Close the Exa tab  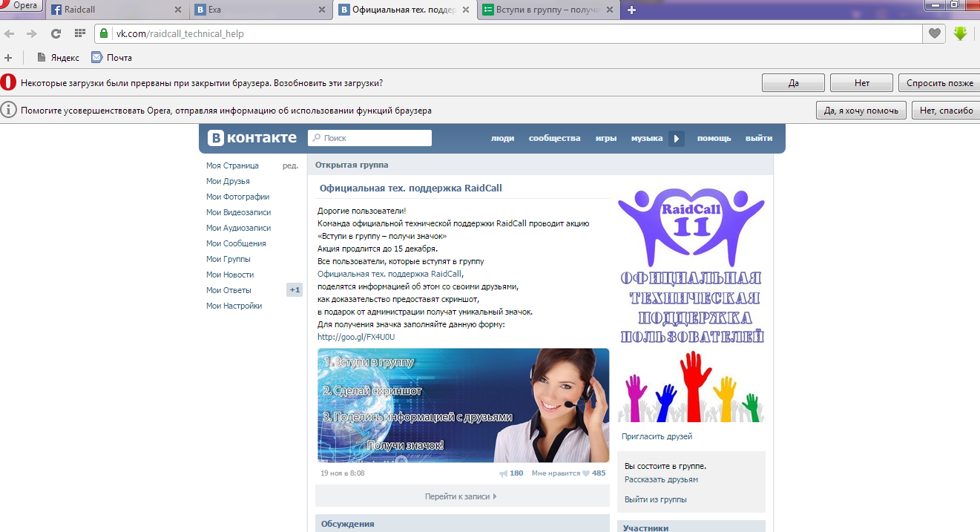tap(321, 10)
